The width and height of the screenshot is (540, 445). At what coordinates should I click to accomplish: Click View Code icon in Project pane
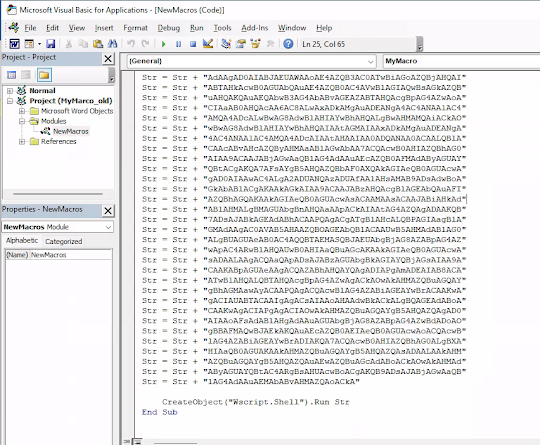tap(11, 75)
